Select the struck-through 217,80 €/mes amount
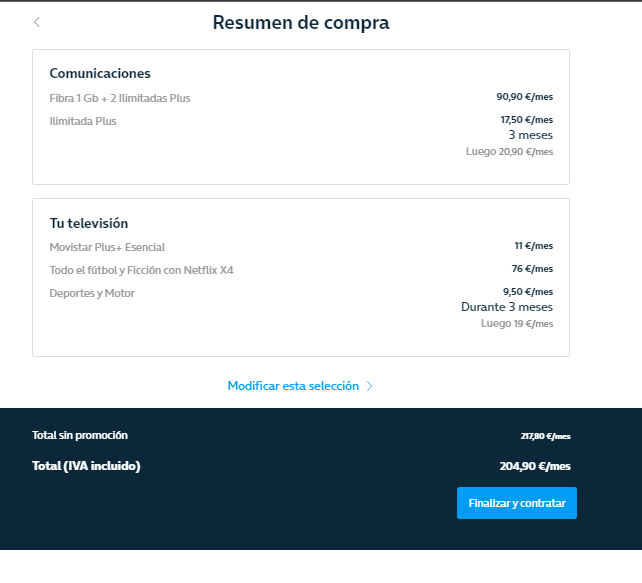The height and width of the screenshot is (583, 642). click(545, 436)
